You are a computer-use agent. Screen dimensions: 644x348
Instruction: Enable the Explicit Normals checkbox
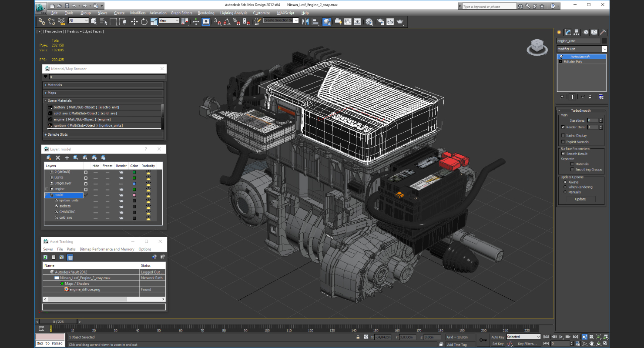[x=563, y=142]
